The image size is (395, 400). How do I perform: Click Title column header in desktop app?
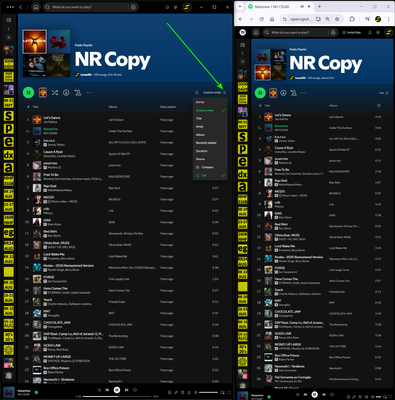(36, 107)
